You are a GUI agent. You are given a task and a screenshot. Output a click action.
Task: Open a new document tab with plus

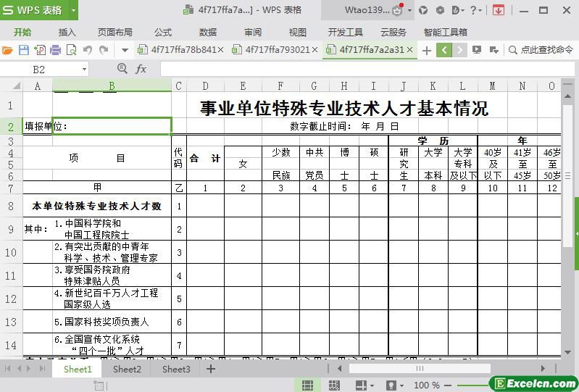pos(427,50)
